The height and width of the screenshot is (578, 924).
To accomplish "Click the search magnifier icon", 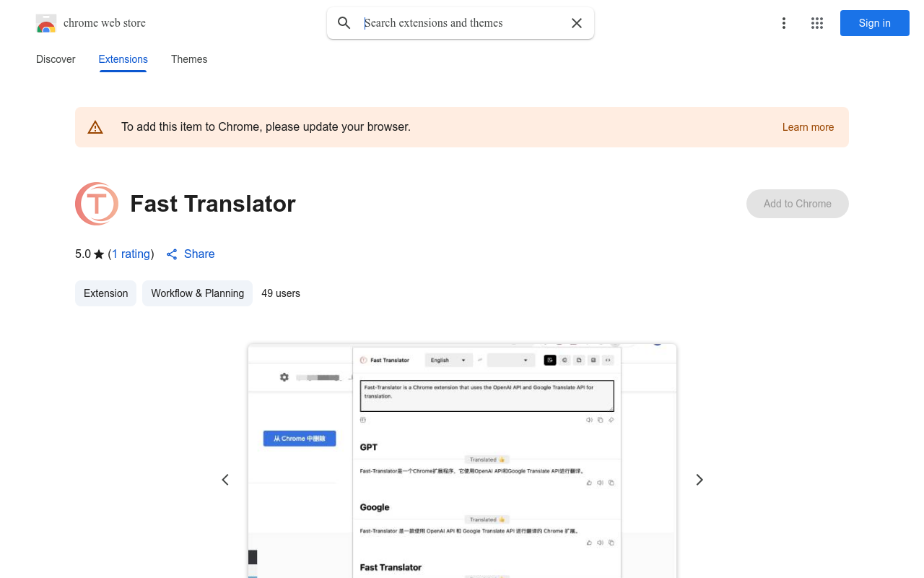I will [344, 23].
